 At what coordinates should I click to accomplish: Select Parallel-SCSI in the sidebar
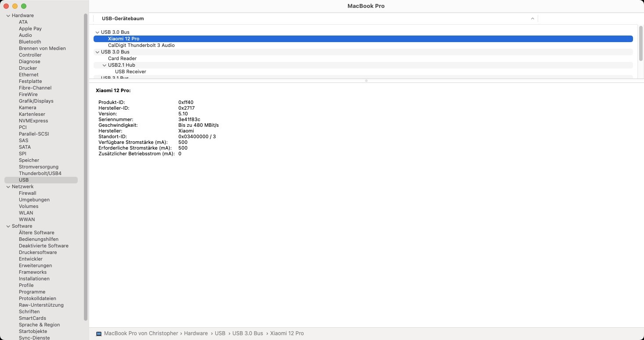(x=34, y=134)
